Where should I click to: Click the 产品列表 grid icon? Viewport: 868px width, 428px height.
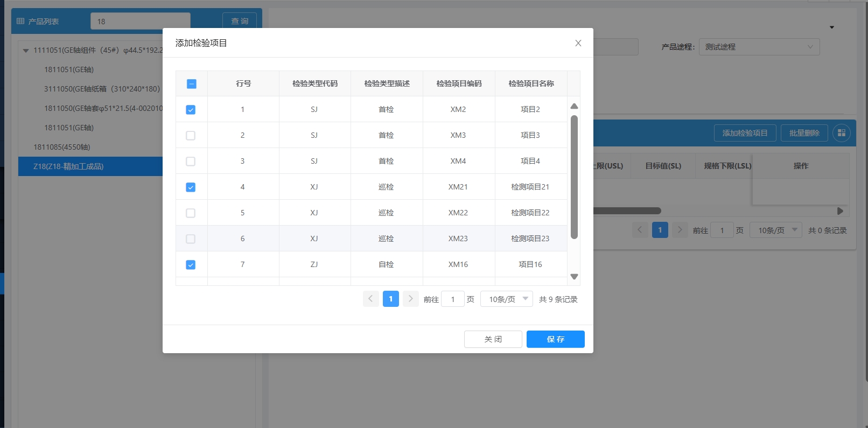click(20, 21)
